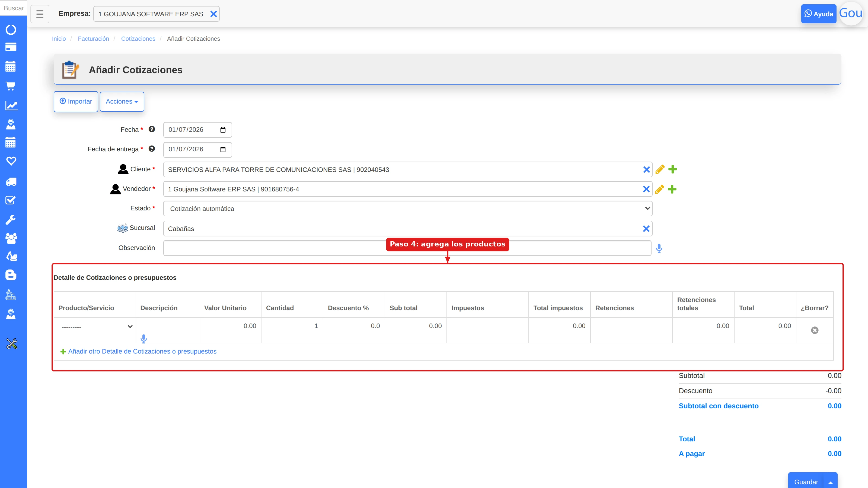This screenshot has width=868, height=488.
Task: Navigate to Cotizaciones breadcrumb
Action: coord(138,39)
